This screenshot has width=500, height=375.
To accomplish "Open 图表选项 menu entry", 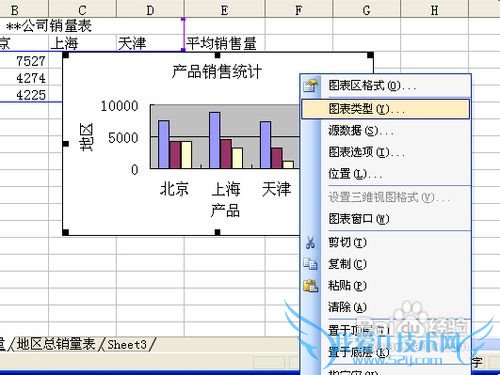I will 386,152.
